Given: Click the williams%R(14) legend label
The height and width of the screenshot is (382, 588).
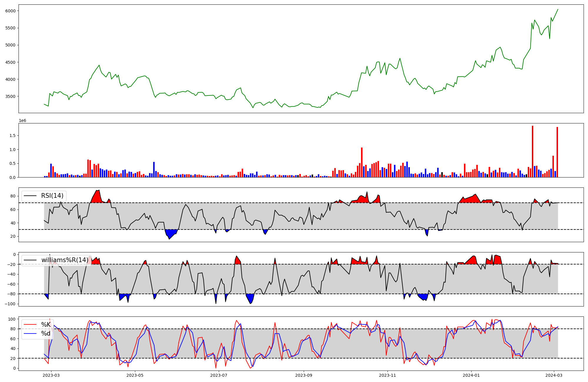Looking at the screenshot, I should pos(65,260).
